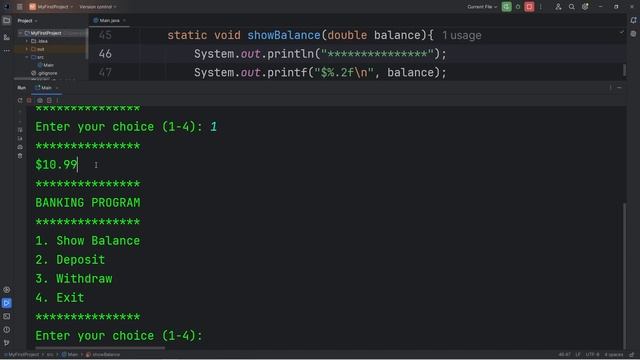The image size is (640, 360).
Task: Click src in the breadcrumb bar
Action: pos(50,355)
